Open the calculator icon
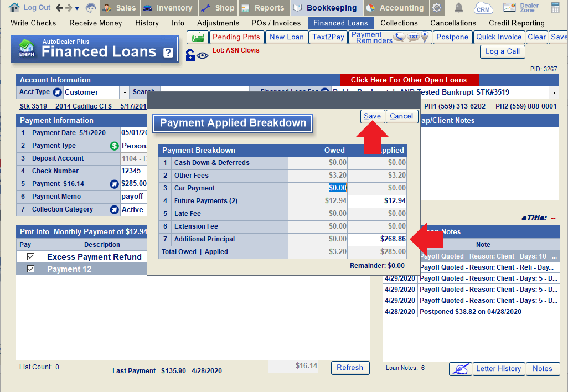The height and width of the screenshot is (392, 568). click(x=555, y=8)
